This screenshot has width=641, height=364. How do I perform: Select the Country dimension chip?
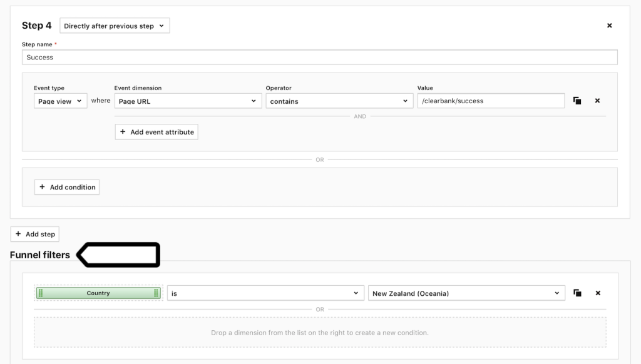coord(98,292)
